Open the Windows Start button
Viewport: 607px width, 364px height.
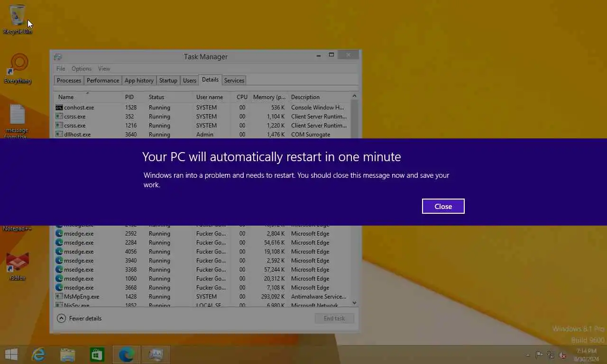coord(11,354)
